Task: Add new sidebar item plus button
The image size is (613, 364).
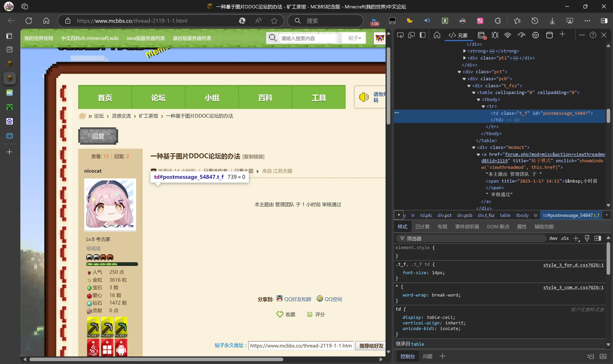Action: [x=9, y=152]
